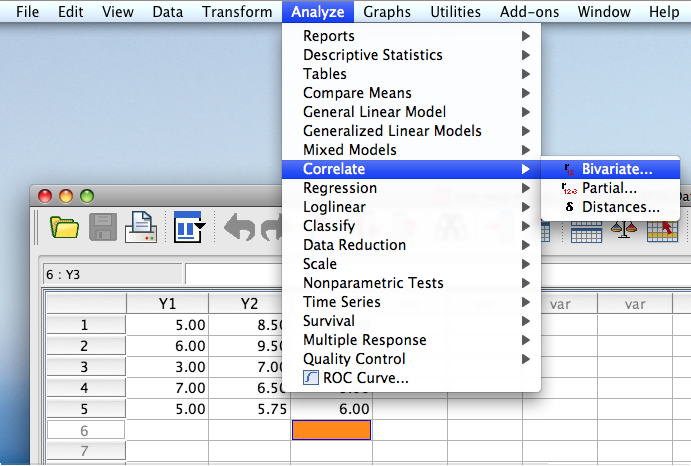Select row number 2 header
Image resolution: width=691 pixels, height=466 pixels.
tap(86, 346)
